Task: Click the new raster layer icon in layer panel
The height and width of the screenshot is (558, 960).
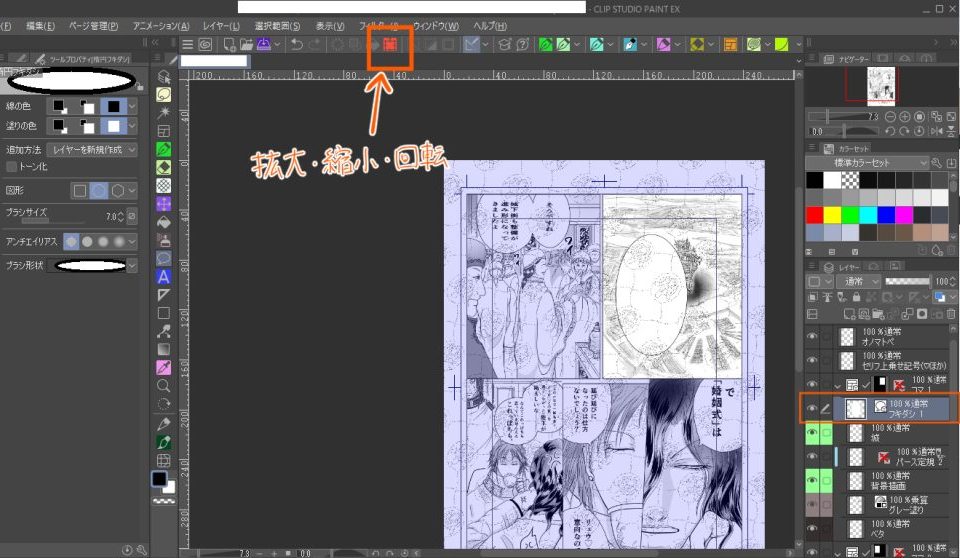Action: pyautogui.click(x=849, y=314)
